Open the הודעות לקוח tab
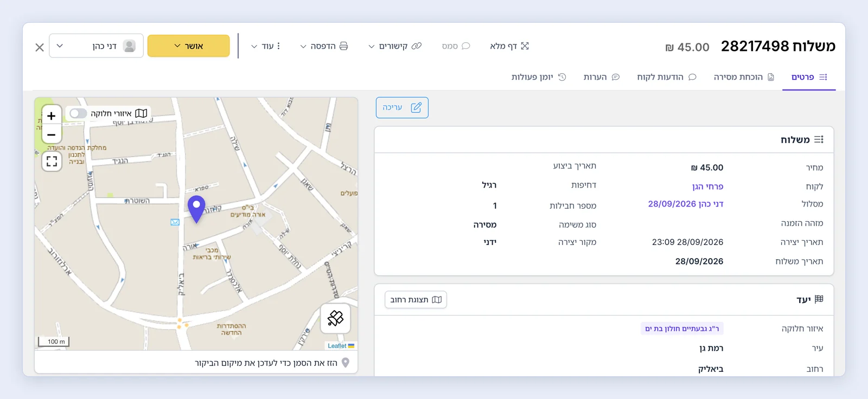This screenshot has width=868, height=399. [667, 77]
